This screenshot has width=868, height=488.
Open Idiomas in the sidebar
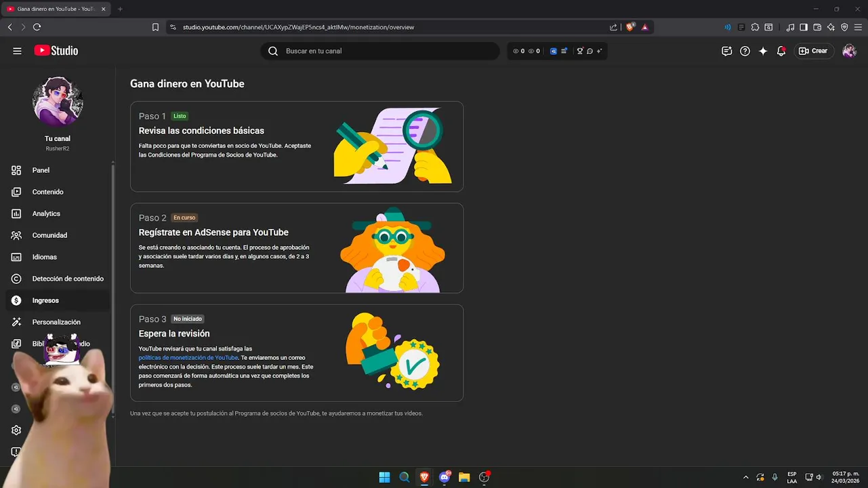(x=58, y=257)
